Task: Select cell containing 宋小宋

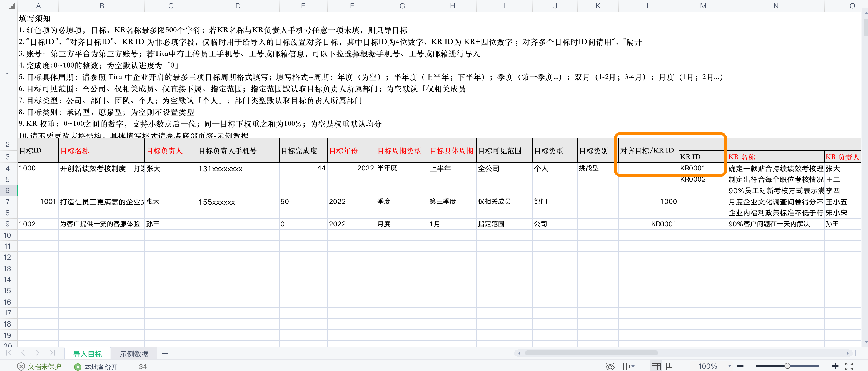Action: (842, 213)
